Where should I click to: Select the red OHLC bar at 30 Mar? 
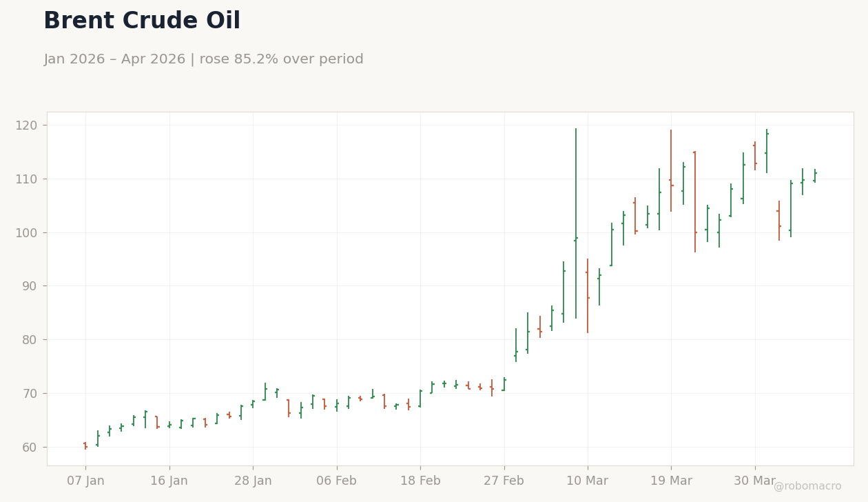coord(755,156)
